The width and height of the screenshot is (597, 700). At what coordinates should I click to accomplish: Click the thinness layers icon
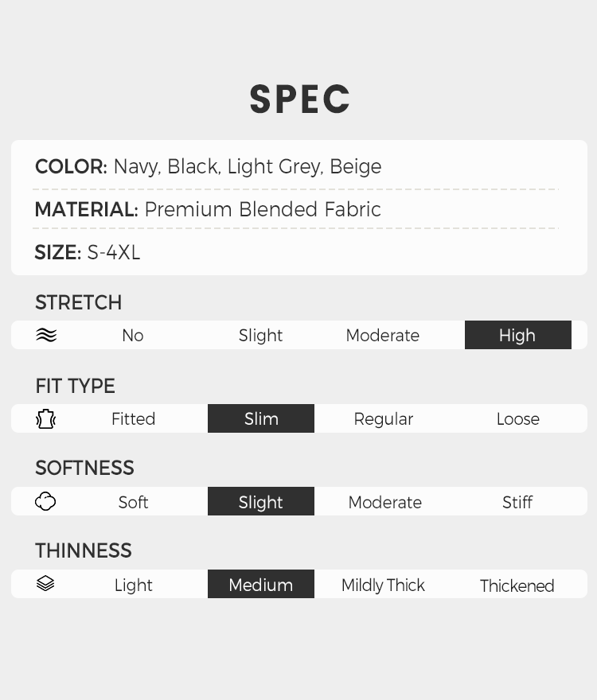pyautogui.click(x=46, y=585)
